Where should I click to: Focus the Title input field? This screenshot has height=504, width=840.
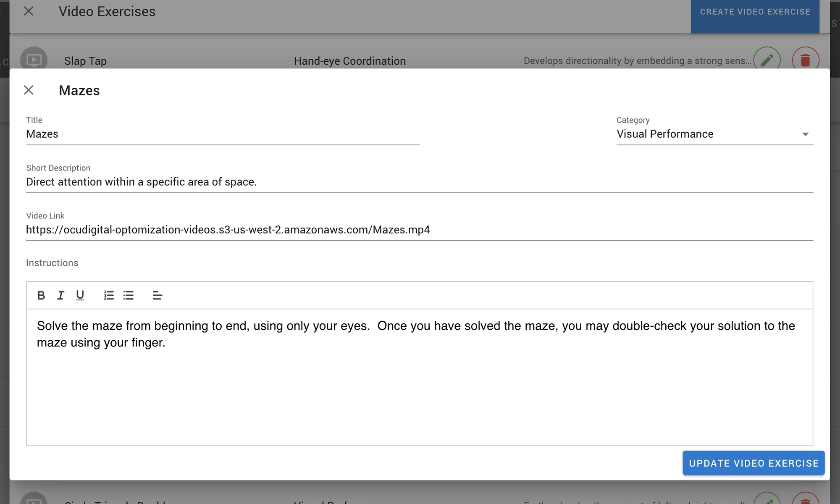[x=223, y=134]
